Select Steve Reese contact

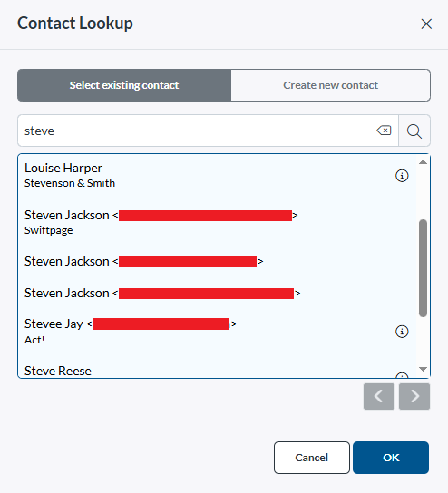pos(217,371)
